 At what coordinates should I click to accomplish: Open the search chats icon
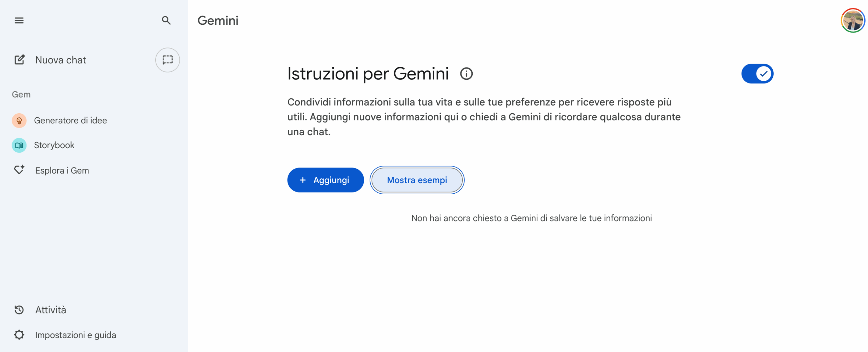pyautogui.click(x=166, y=20)
